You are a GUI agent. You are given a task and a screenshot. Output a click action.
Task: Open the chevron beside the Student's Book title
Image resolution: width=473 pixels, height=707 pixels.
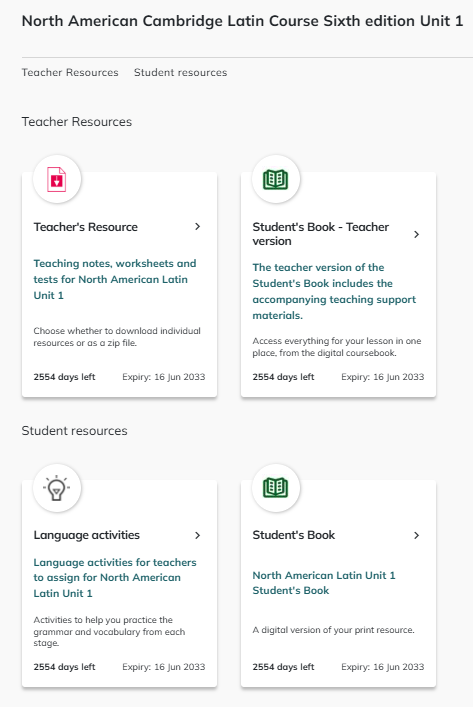coord(417,535)
